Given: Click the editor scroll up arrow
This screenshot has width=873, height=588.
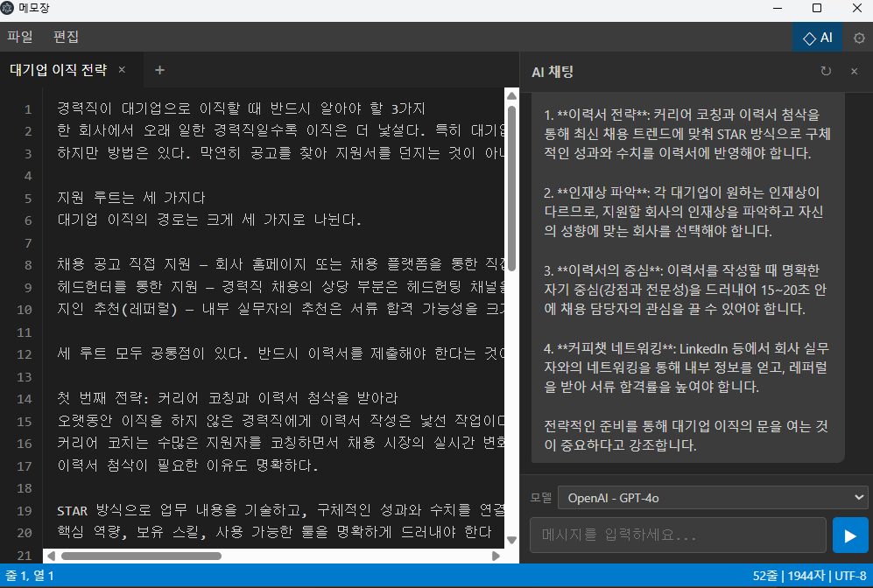Looking at the screenshot, I should [511, 95].
